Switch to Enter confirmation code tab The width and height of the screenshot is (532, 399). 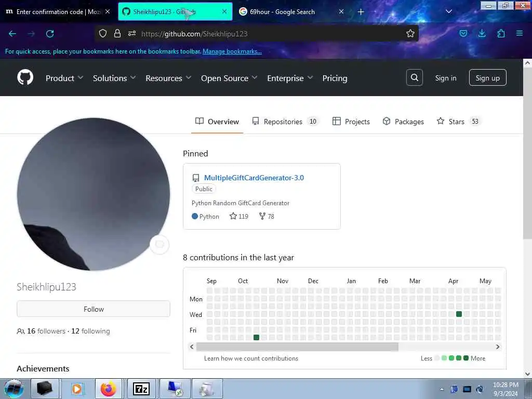pos(58,11)
